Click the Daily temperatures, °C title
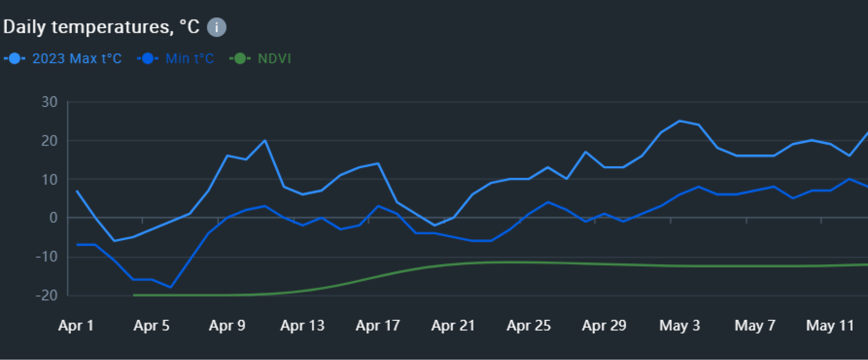 101,27
